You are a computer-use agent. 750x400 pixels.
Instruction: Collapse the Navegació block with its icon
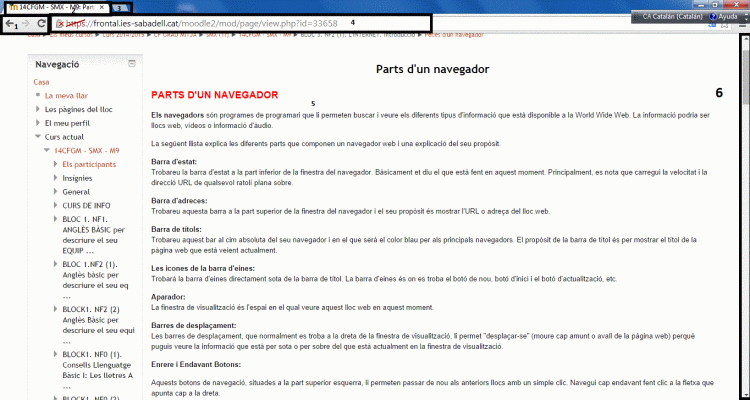tap(132, 64)
